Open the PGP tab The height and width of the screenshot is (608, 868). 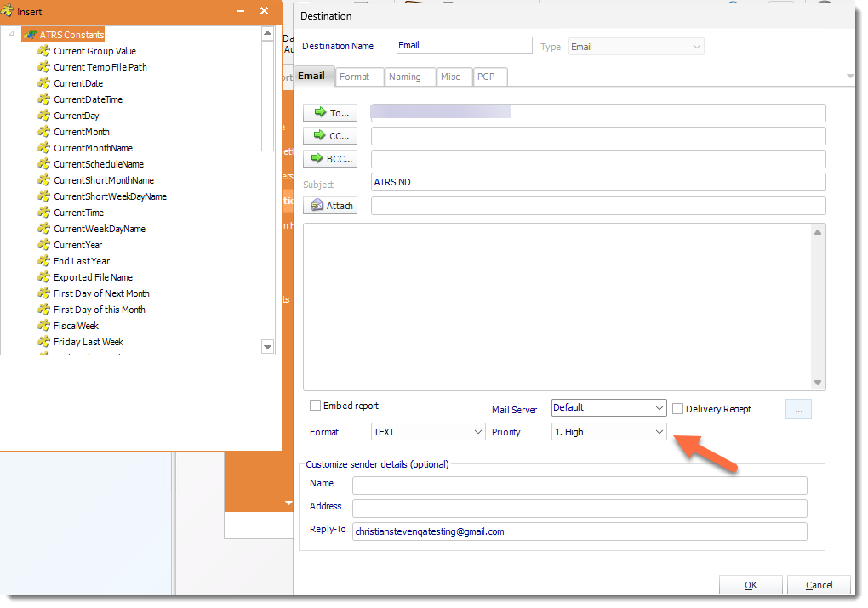coord(486,77)
